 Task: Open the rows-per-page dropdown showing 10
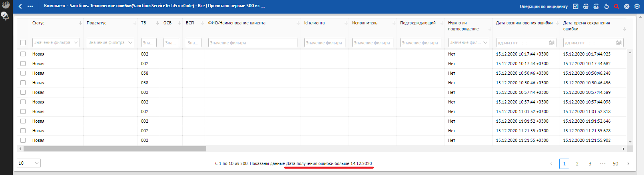29,163
